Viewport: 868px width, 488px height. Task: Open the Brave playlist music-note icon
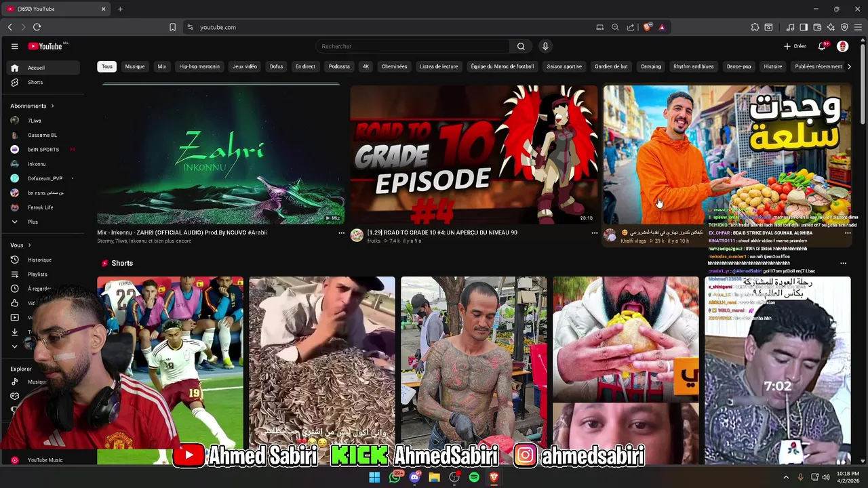[x=790, y=27]
